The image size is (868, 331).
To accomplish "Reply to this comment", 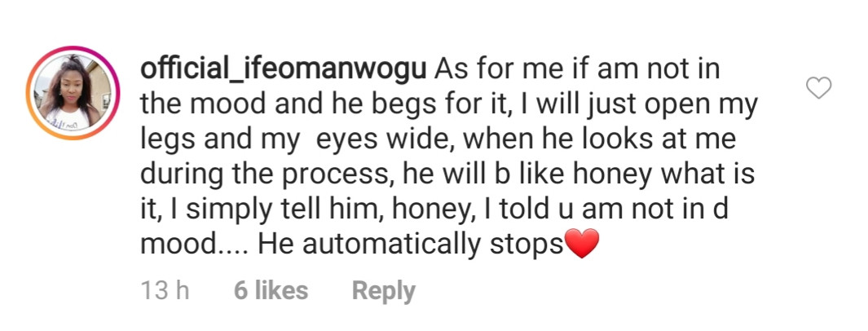I will 384,290.
